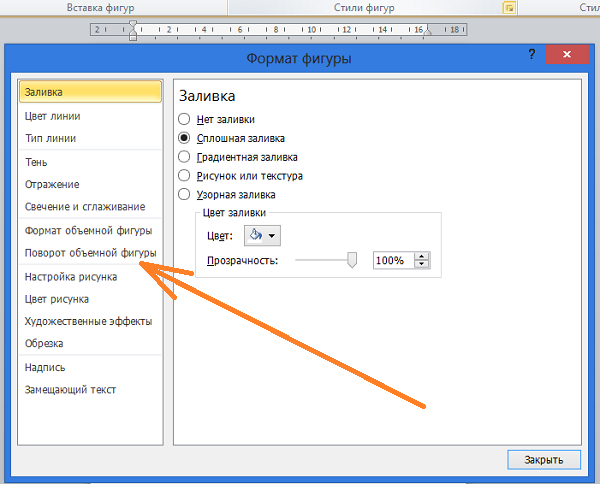Image resolution: width=600 pixels, height=484 pixels.
Task: Switch to Поворот объемной фигуры section
Action: 89,254
